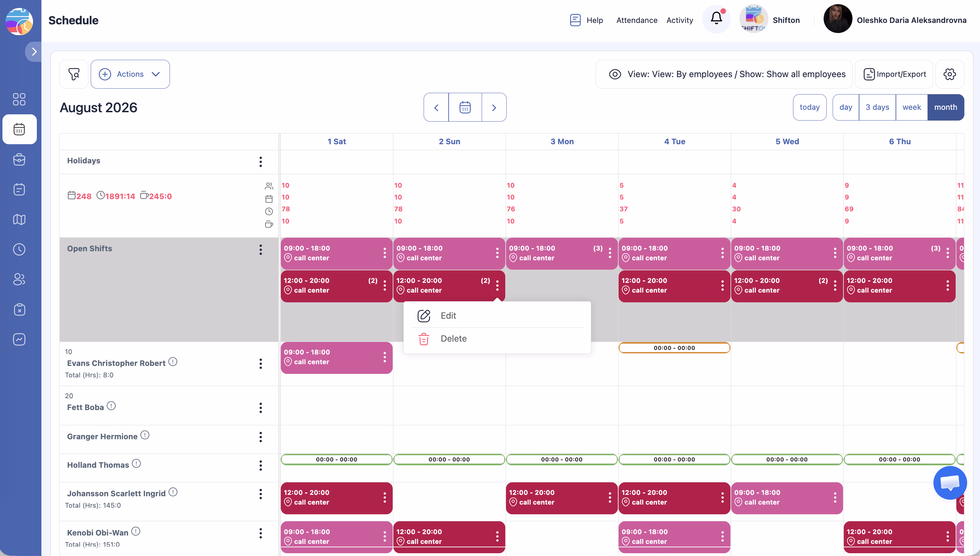
Task: Open the date picker calendar icon
Action: (465, 107)
